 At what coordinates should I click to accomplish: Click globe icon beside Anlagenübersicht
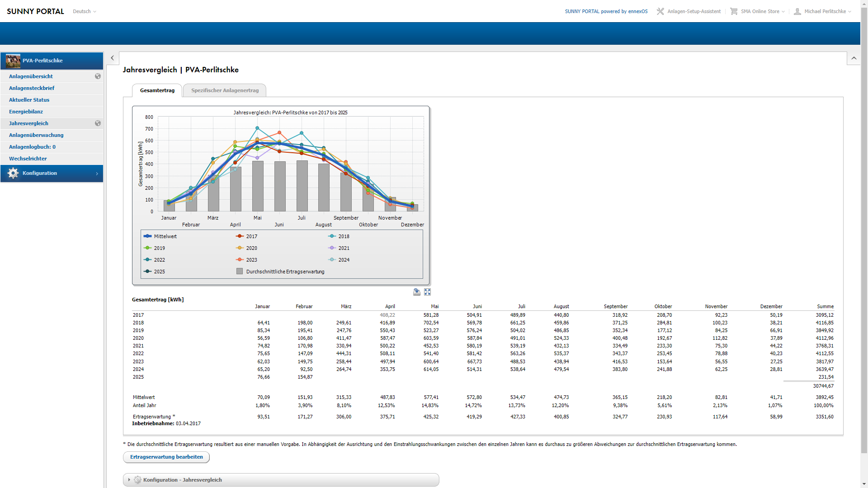point(98,76)
